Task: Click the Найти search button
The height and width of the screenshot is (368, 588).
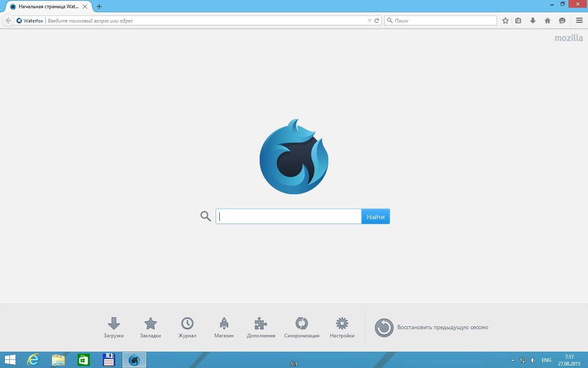Action: pos(376,217)
